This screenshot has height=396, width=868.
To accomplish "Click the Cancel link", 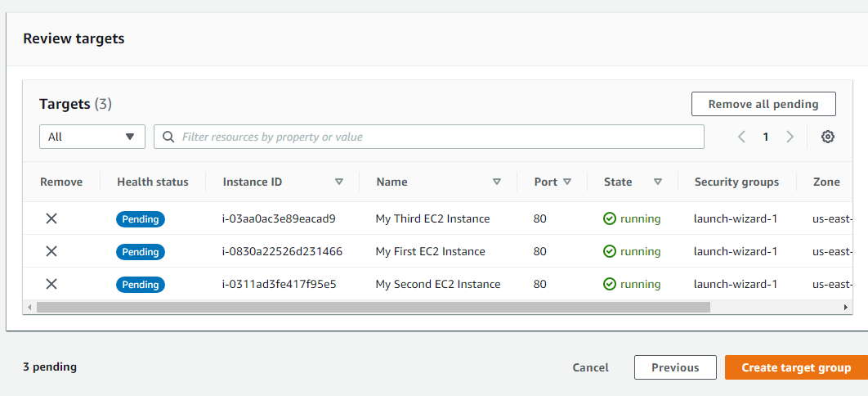I will click(591, 367).
